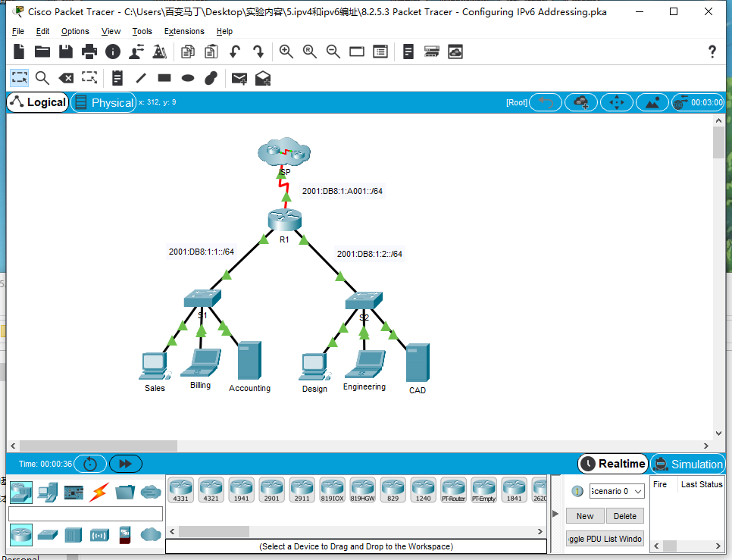732x560 pixels.
Task: Open the Tools menu
Action: click(x=140, y=31)
